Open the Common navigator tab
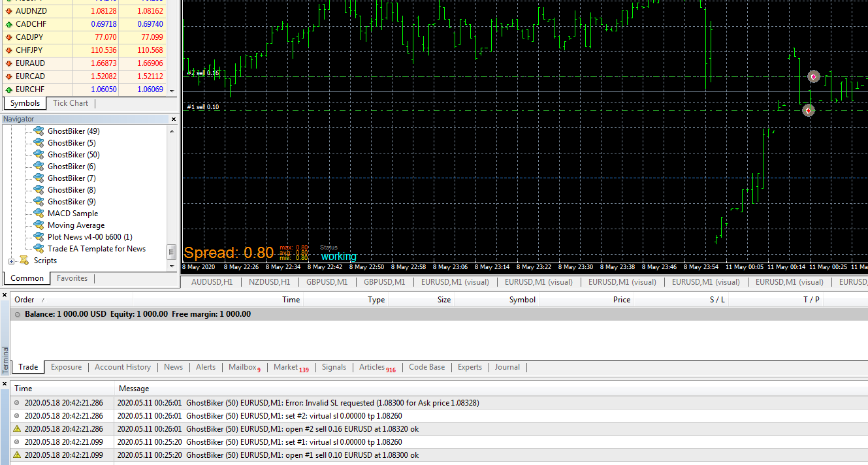Viewport: 868px width, 465px height. pyautogui.click(x=27, y=278)
